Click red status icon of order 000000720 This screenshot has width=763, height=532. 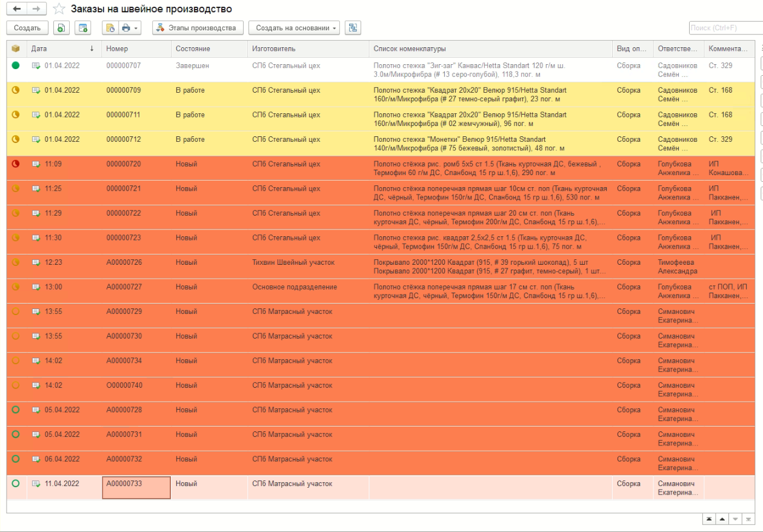[16, 164]
